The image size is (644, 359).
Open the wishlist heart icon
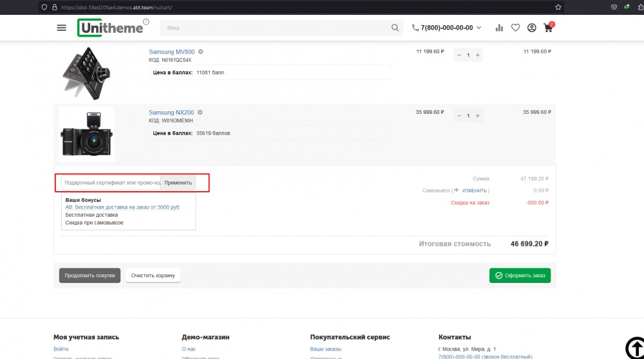click(515, 28)
